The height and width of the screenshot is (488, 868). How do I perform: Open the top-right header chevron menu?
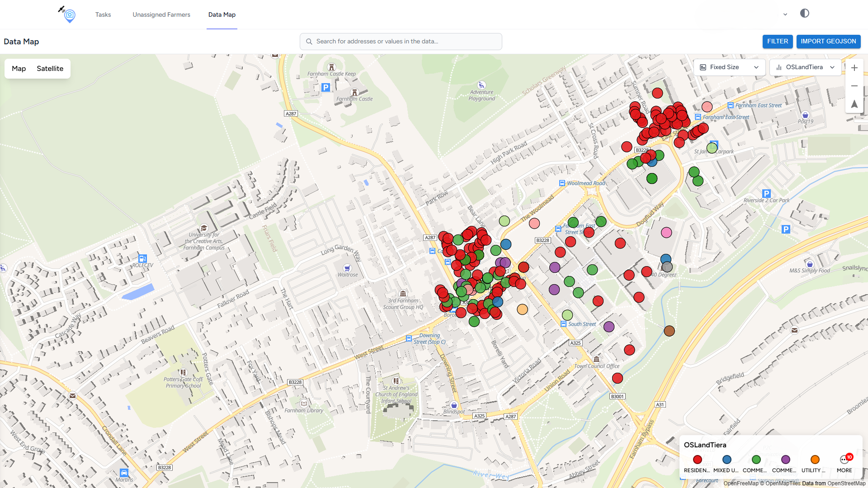tap(785, 14)
